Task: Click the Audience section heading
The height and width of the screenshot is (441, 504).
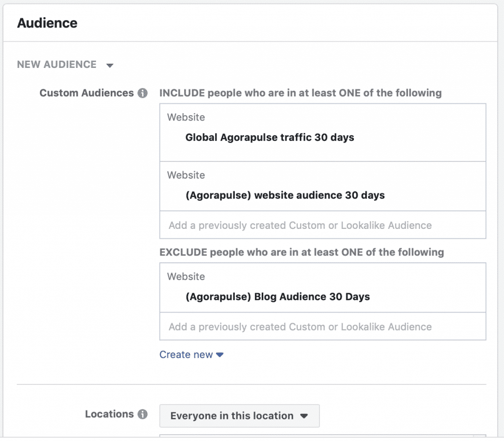Action: 47,23
